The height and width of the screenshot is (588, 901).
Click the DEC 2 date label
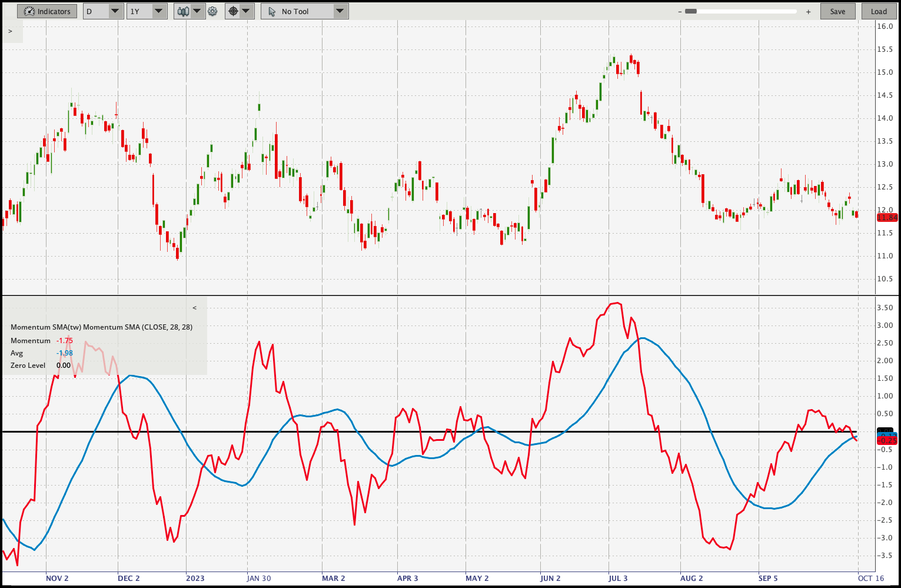(129, 578)
